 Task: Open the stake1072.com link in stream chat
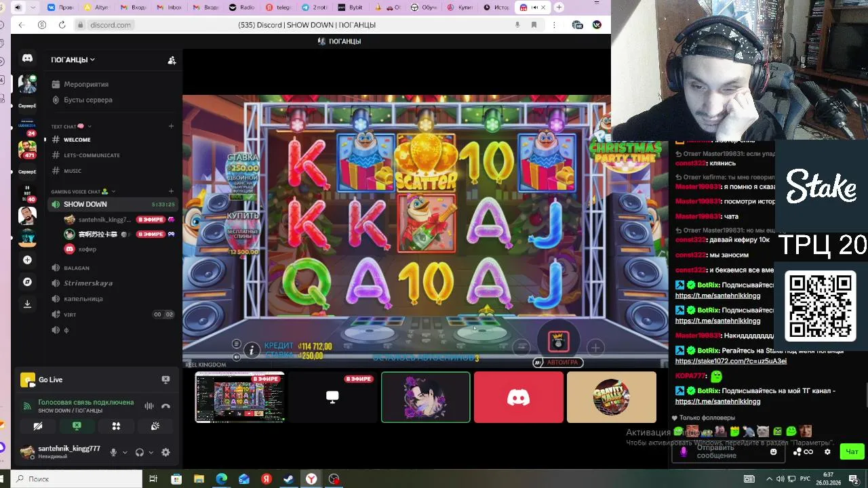[731, 361]
